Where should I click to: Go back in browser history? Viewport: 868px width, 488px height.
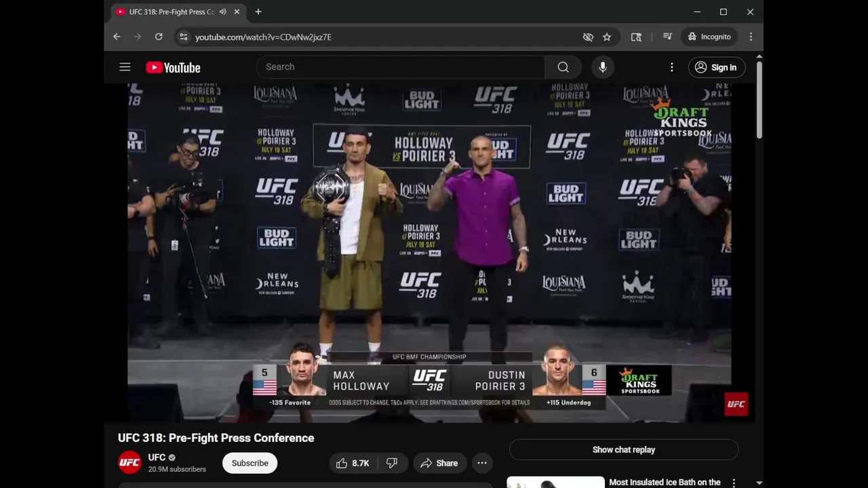[117, 37]
